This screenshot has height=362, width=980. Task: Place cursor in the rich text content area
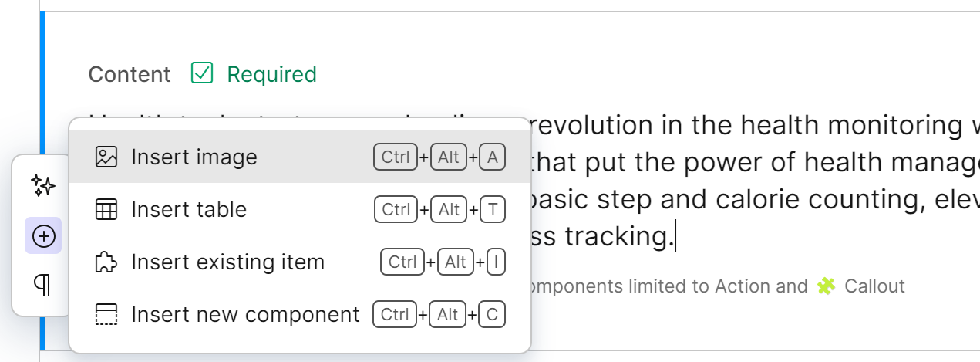click(x=740, y=201)
